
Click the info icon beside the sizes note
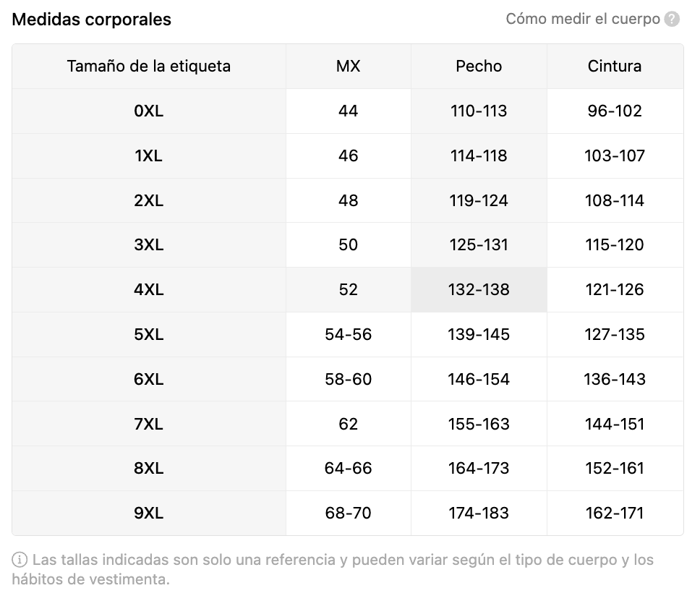pyautogui.click(x=20, y=560)
